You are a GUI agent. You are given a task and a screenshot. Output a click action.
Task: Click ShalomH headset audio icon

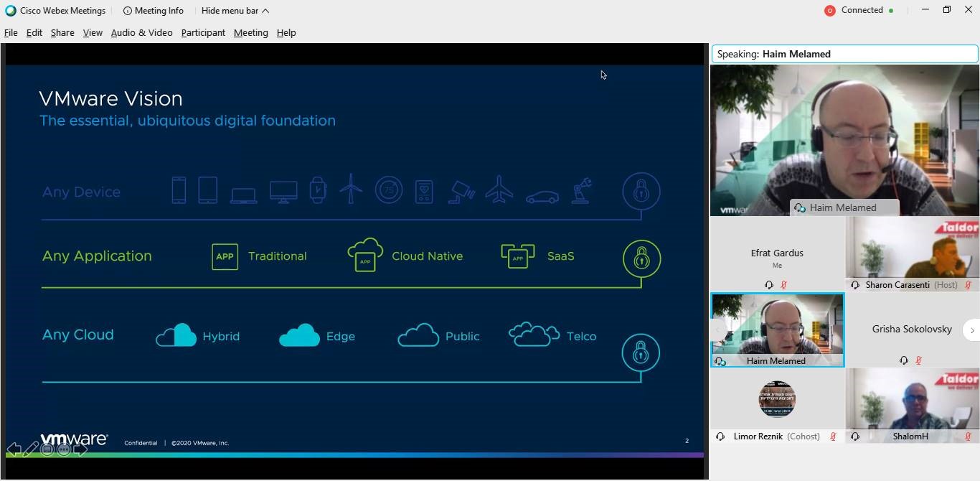click(x=855, y=436)
